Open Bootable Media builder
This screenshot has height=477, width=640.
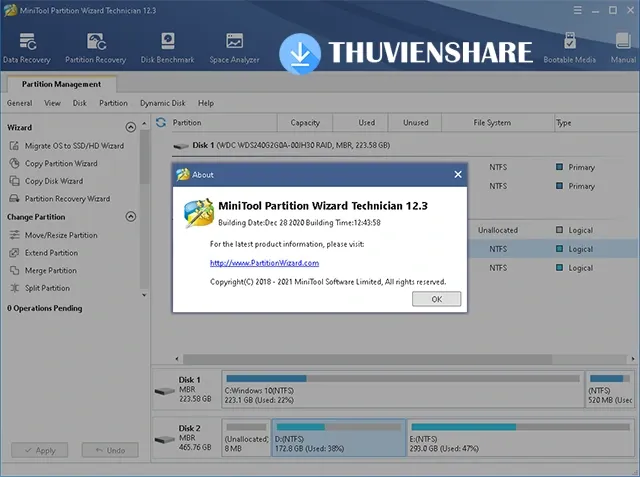[569, 48]
